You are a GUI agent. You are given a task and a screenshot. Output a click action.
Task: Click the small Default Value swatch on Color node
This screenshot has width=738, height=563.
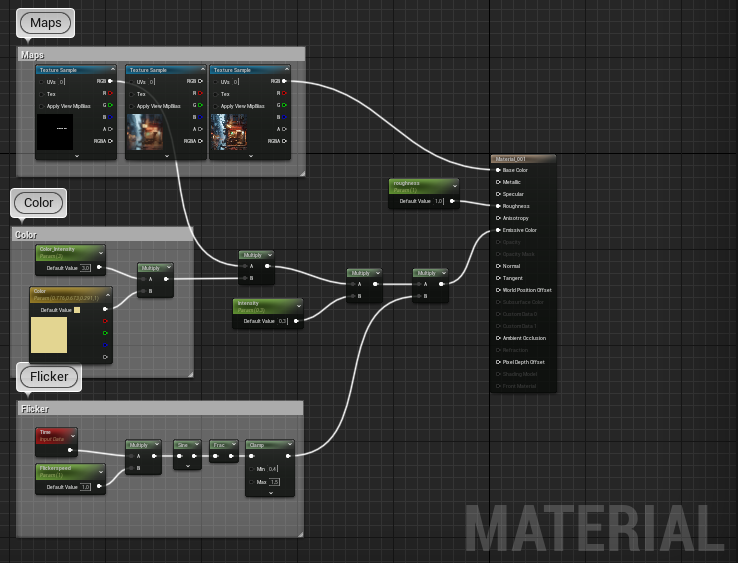[77, 310]
